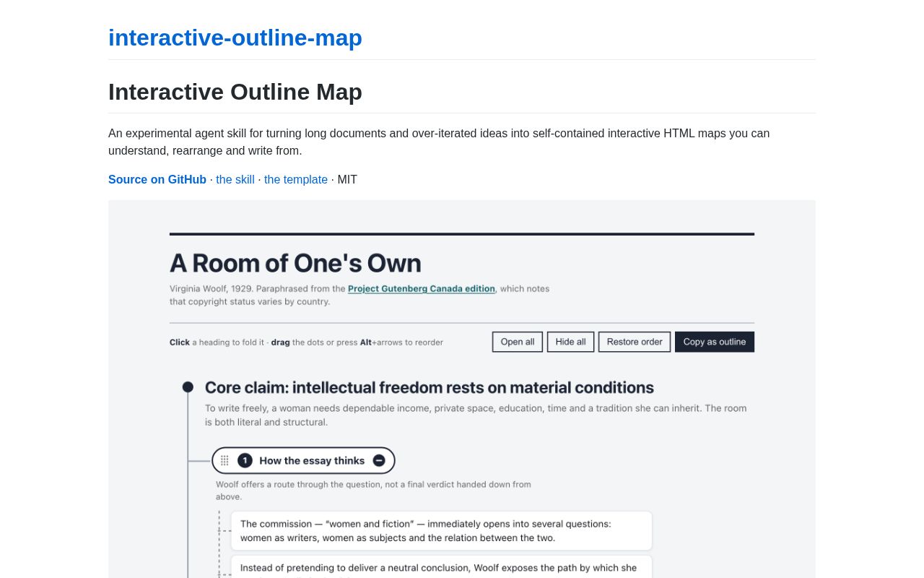
Task: Click 'Interactive Outline Map' page heading
Action: (x=235, y=92)
